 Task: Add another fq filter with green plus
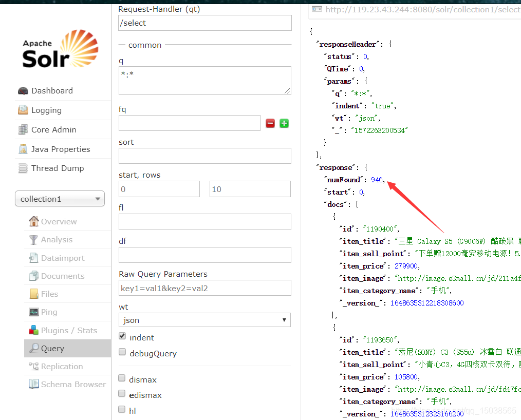(284, 123)
